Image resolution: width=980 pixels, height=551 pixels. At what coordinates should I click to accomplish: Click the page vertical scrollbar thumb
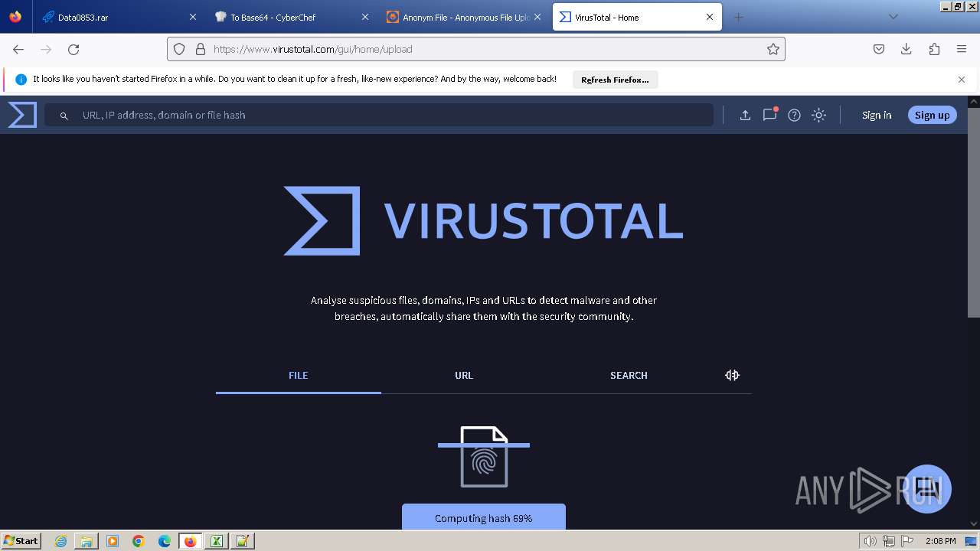[x=974, y=212]
